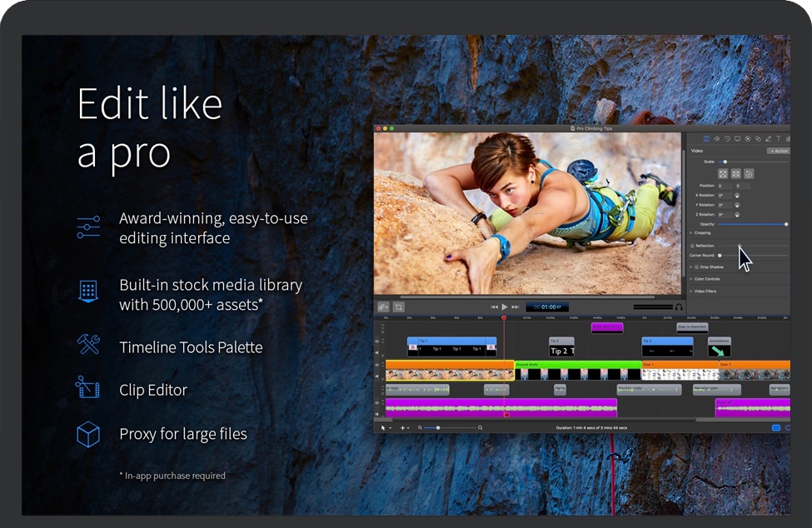Click the rewind to previous button

(x=494, y=307)
